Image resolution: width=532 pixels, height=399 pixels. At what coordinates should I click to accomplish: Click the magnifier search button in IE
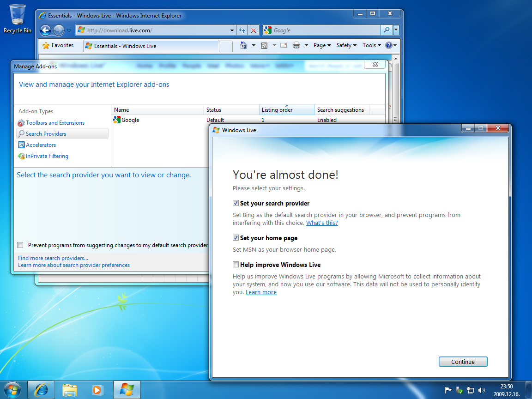pos(387,30)
